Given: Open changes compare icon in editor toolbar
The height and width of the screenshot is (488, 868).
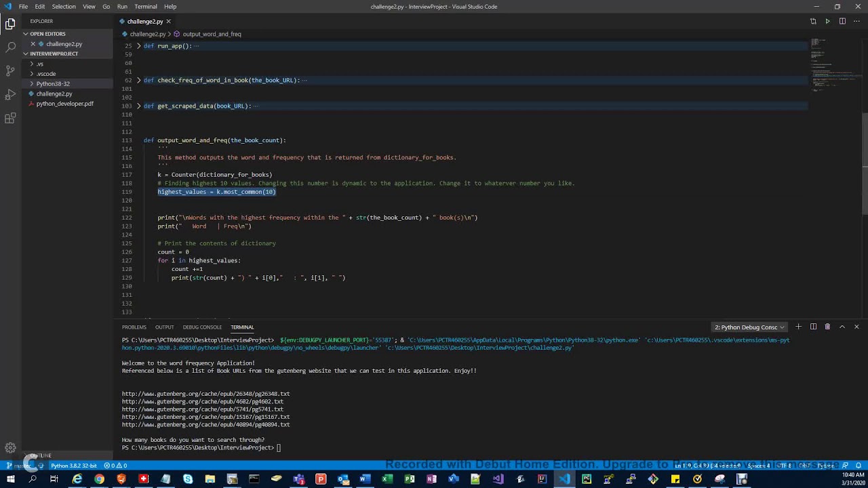Looking at the screenshot, I should [x=813, y=21].
